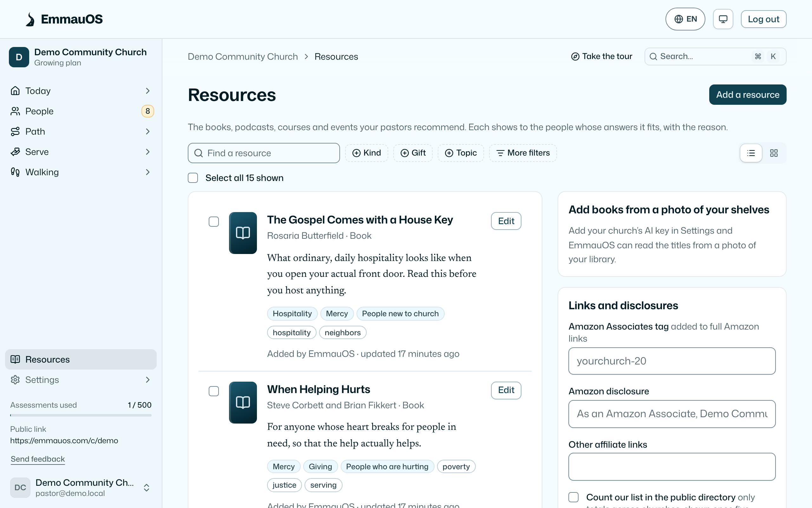
Task: Open Settings in the sidebar
Action: pyautogui.click(x=81, y=380)
